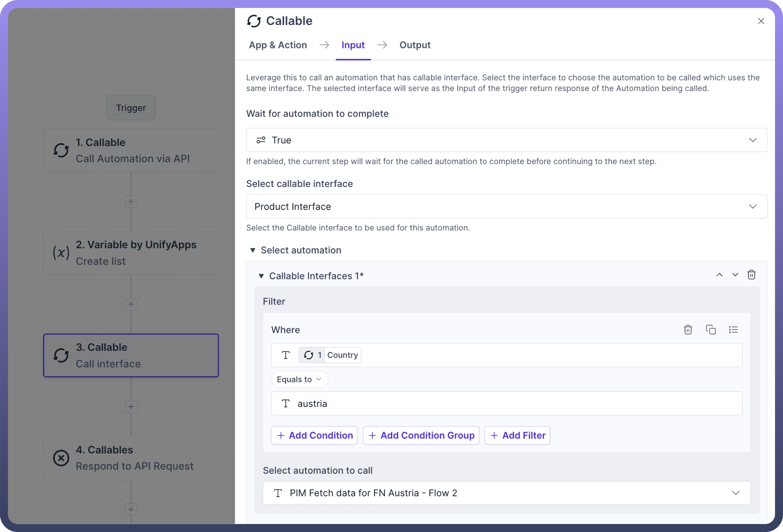
Task: Click the Add Condition Group button
Action: [421, 435]
